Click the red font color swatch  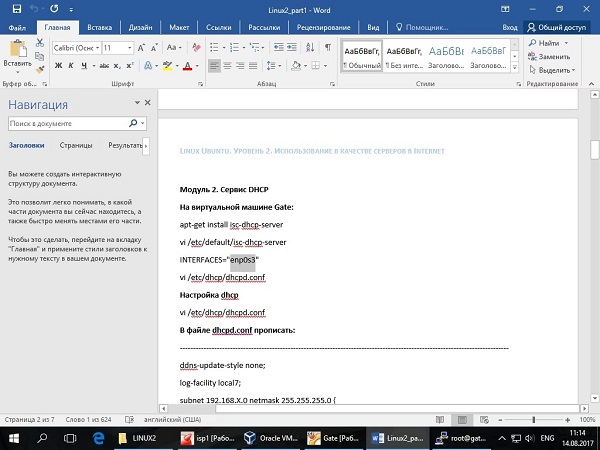(x=188, y=67)
